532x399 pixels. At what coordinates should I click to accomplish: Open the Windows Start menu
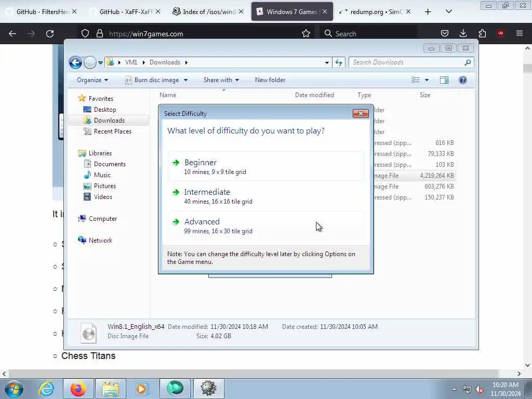pos(14,389)
